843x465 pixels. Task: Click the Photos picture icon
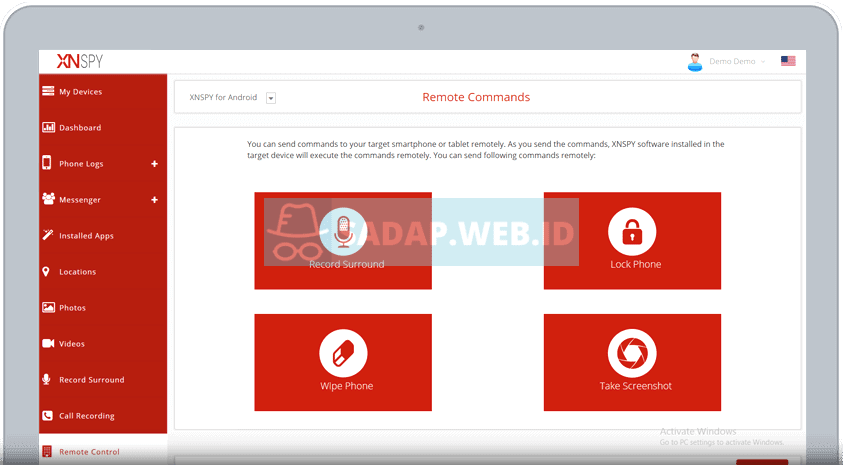click(x=48, y=307)
